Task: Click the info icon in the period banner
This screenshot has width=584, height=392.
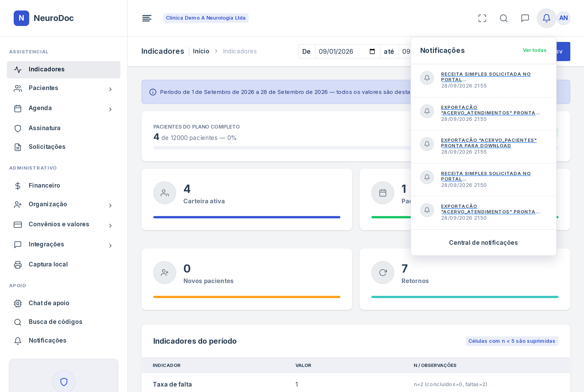Action: 153,92
